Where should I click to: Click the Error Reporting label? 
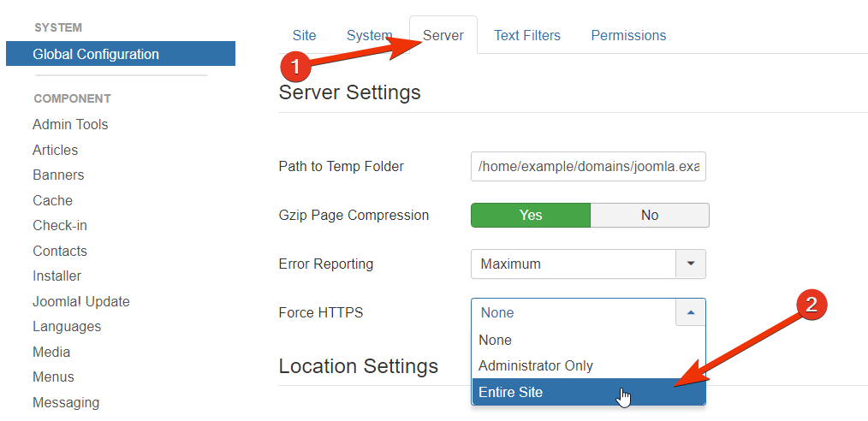(x=326, y=264)
